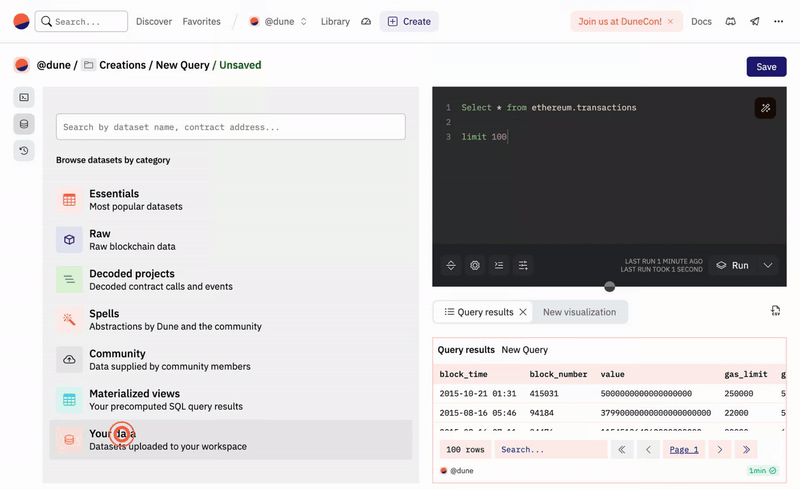Viewport: 800px width, 489px height.
Task: Open the Raw blockchain data category
Action: click(x=231, y=239)
